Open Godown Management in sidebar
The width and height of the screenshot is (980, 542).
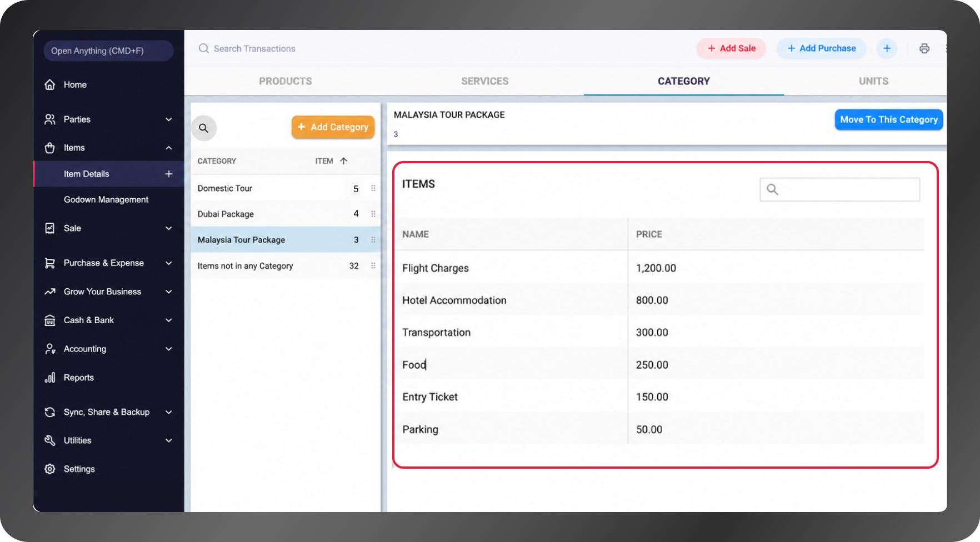(x=106, y=199)
